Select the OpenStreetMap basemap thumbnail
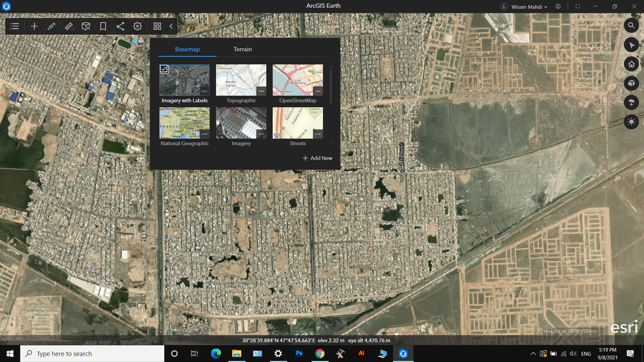Viewport: 644px width, 362px height. coord(298,80)
